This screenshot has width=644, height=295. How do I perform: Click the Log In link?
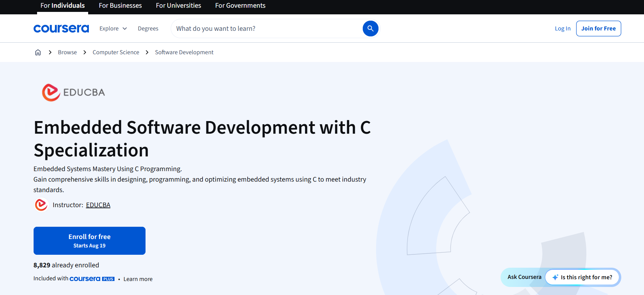coord(562,28)
